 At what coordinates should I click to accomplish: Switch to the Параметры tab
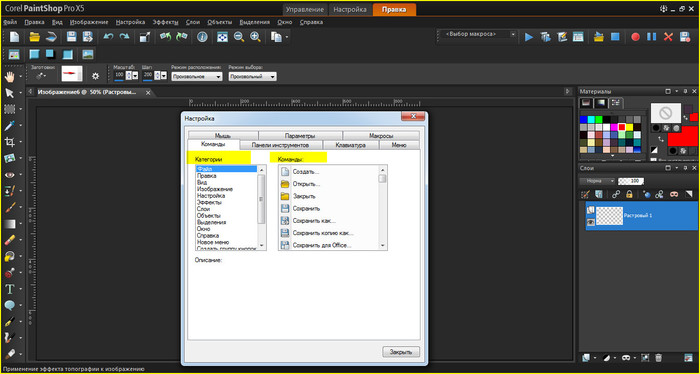[x=300, y=136]
